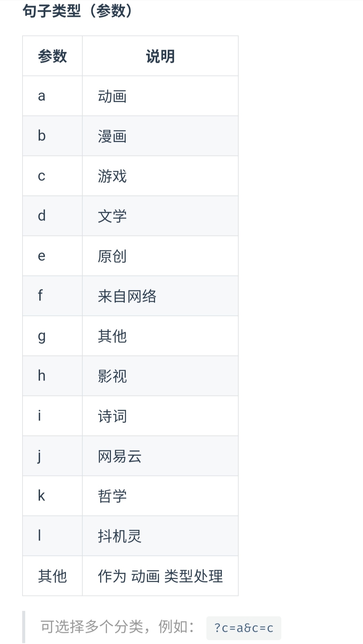
Task: Click the 原创 description cell
Action: click(x=160, y=256)
